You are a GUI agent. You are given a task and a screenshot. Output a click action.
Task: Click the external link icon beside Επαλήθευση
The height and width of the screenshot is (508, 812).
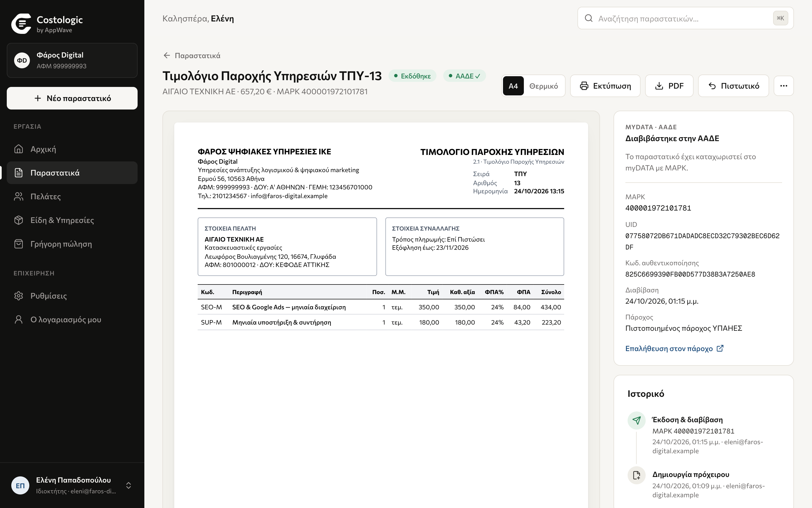coord(720,349)
